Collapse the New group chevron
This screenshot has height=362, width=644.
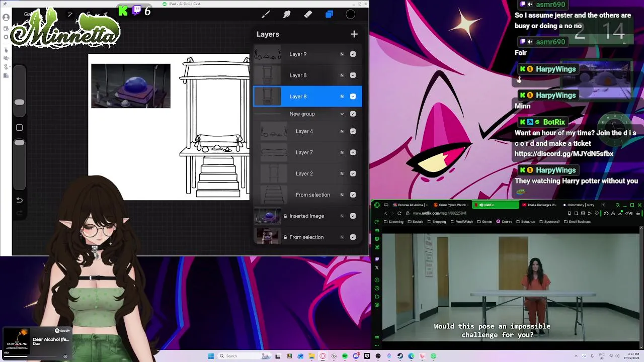(x=342, y=114)
